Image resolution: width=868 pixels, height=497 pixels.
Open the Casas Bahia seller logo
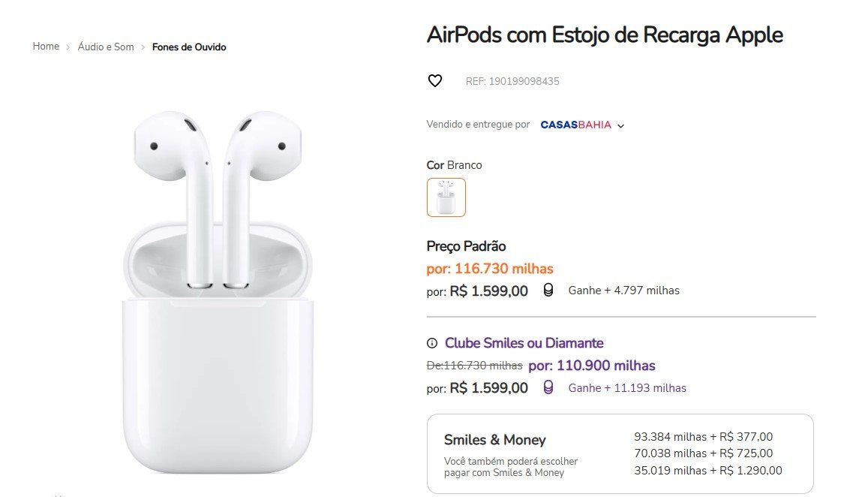point(575,125)
